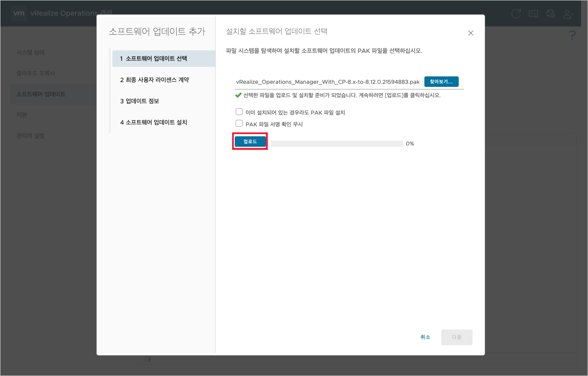Click the dialog title 소프트웨어 업데이트 추가

pyautogui.click(x=157, y=32)
